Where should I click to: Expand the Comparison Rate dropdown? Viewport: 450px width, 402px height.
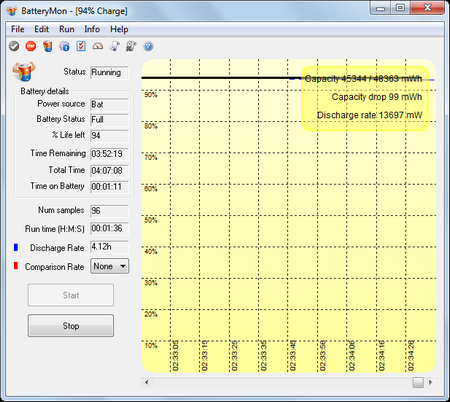110,266
